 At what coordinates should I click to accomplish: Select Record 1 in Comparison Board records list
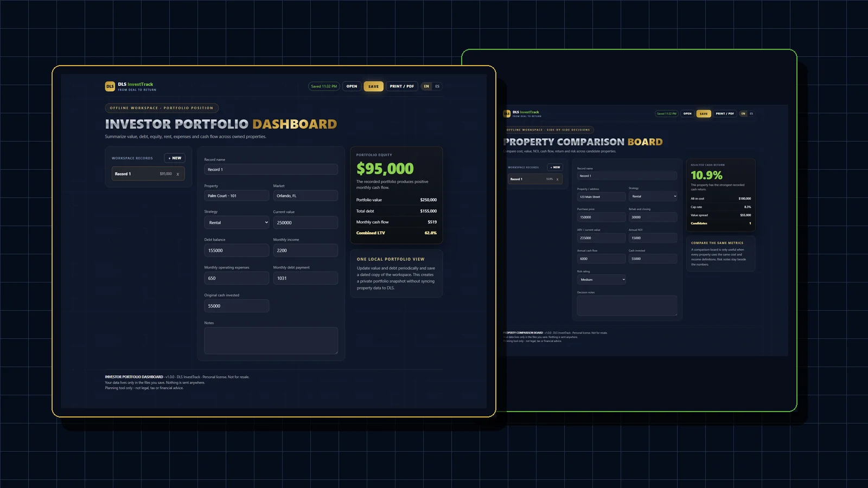[x=535, y=179]
